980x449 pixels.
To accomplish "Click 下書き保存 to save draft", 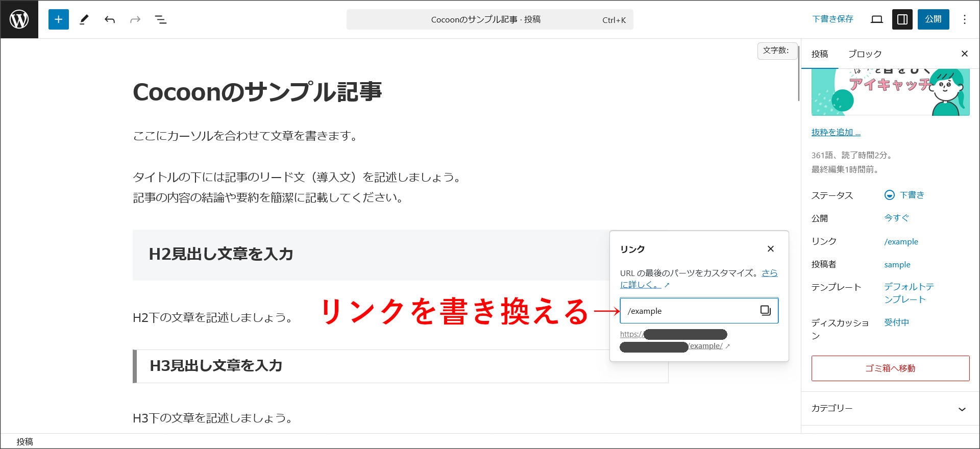I will [832, 19].
